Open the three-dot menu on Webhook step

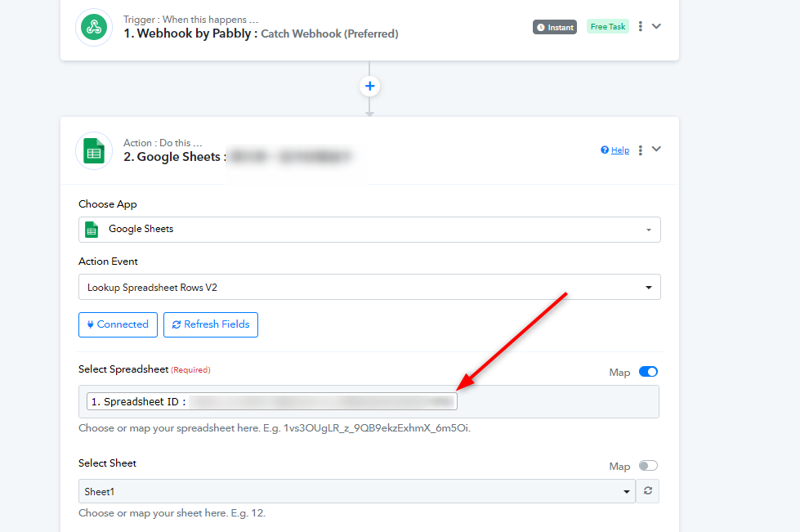[641, 26]
